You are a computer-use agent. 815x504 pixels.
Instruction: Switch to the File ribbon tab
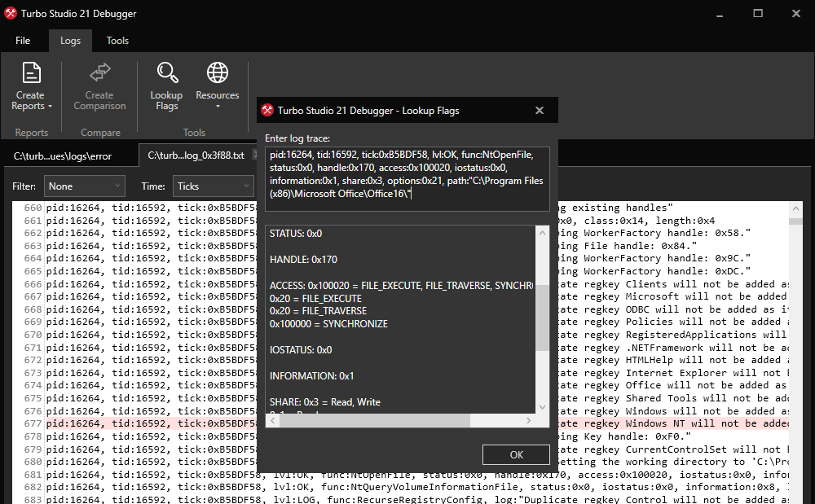tap(23, 40)
